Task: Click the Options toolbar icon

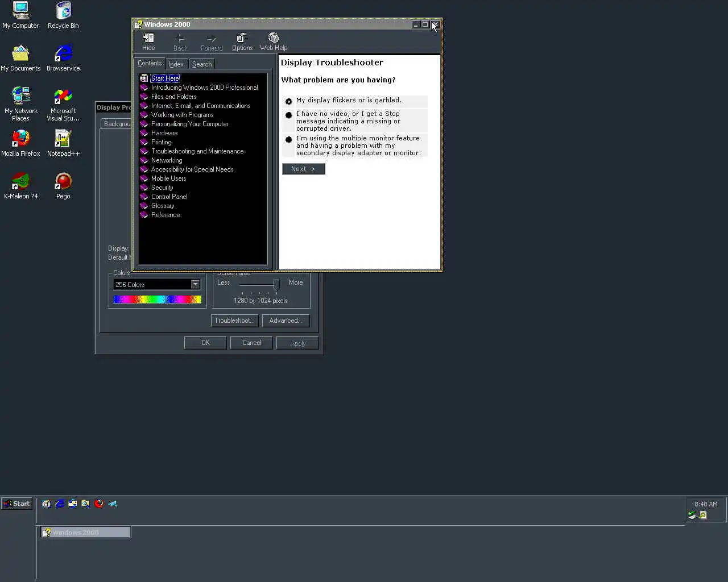Action: [242, 42]
